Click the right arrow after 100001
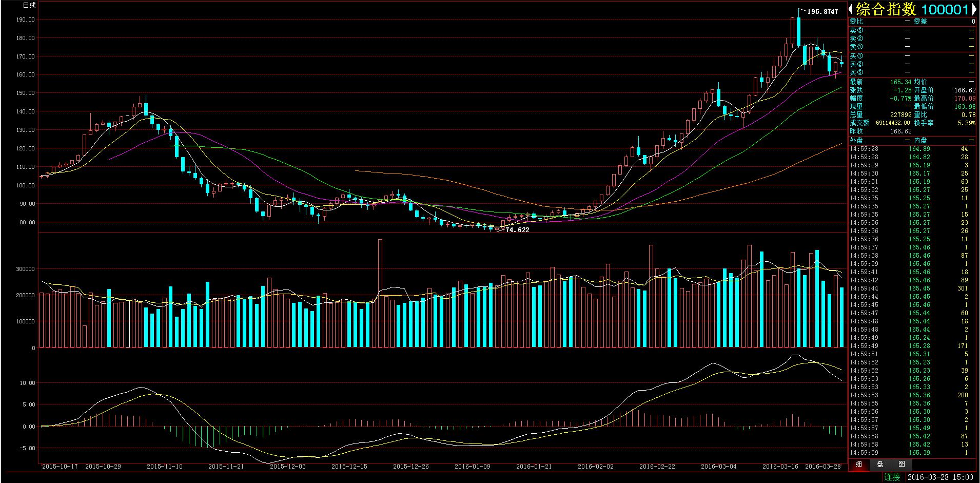 point(974,9)
